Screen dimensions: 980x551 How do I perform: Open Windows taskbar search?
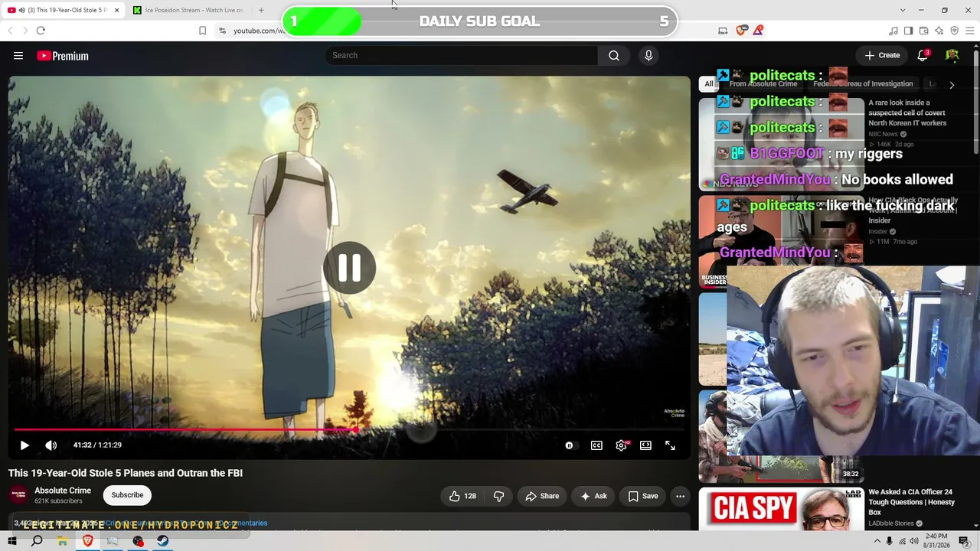(x=37, y=541)
